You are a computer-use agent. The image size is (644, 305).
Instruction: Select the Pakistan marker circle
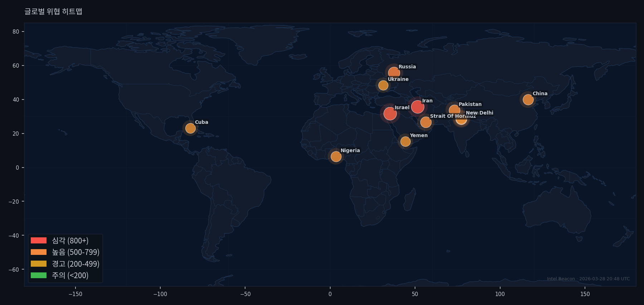(x=454, y=110)
